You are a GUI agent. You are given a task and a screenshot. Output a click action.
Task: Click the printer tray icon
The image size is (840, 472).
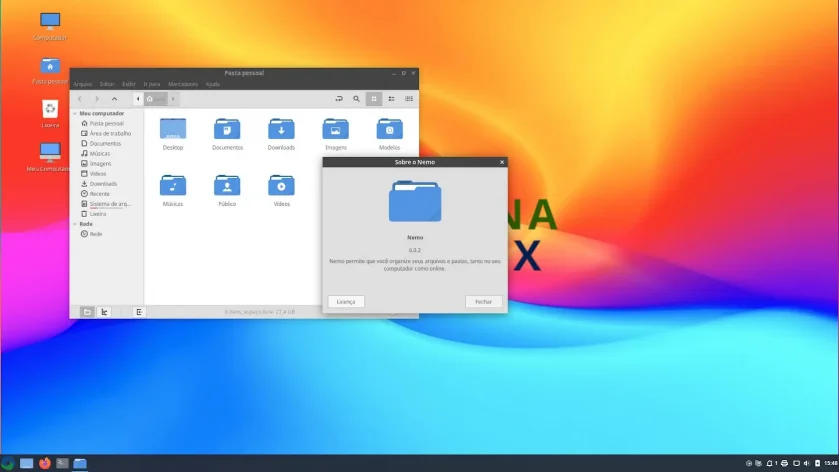coord(784,463)
